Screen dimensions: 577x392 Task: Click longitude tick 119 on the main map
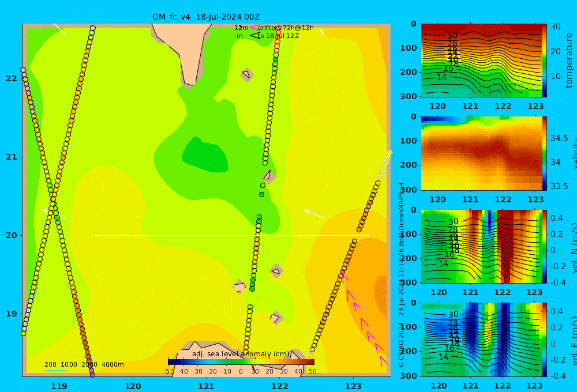coord(59,386)
